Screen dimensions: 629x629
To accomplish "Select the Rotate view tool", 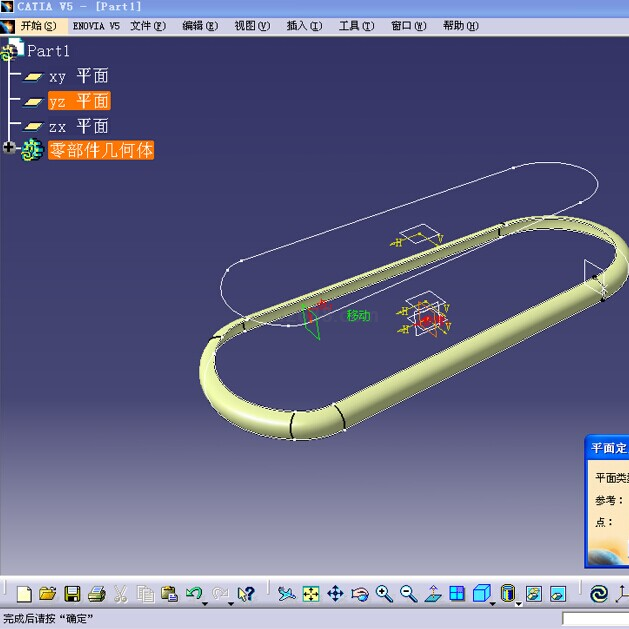I will coord(360,594).
